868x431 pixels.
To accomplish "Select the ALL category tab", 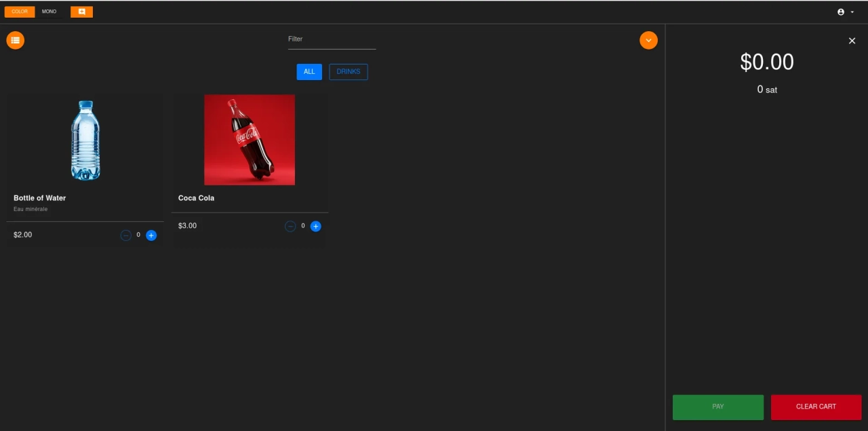I will (309, 72).
